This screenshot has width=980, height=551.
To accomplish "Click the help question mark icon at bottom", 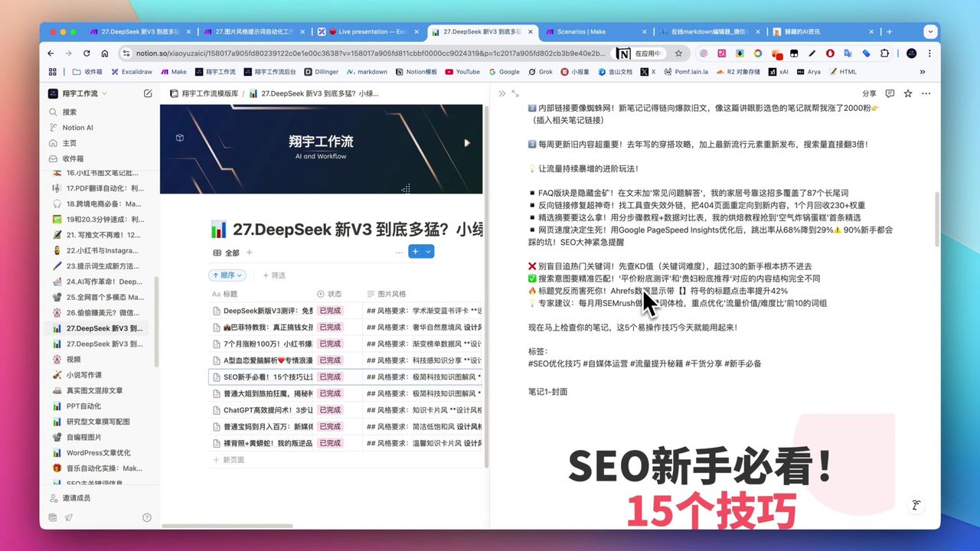I will pos(147,517).
